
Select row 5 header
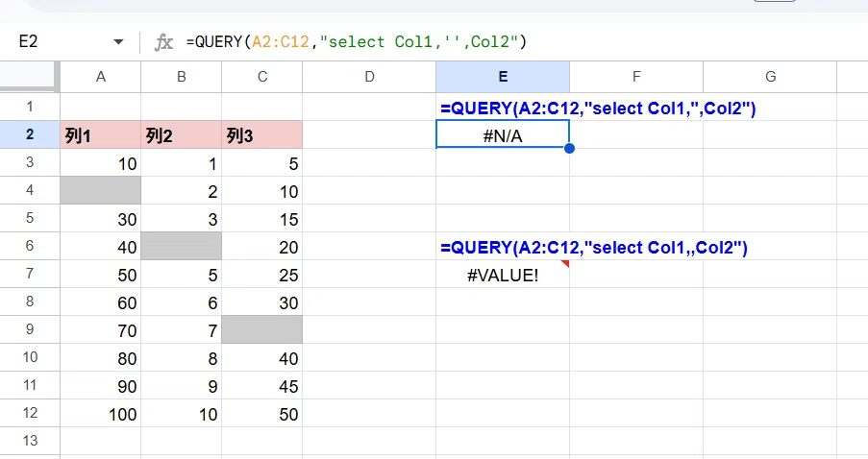pyautogui.click(x=30, y=218)
